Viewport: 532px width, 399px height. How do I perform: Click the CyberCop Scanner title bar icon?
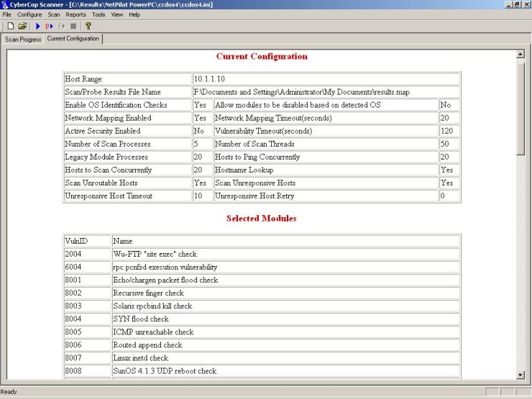(4, 4)
